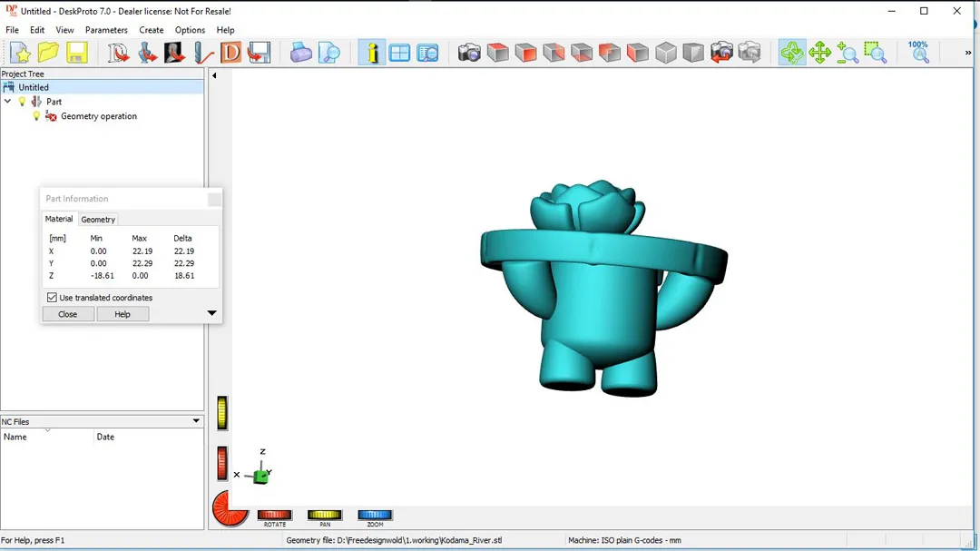Click the plain camera view icon
Image resolution: width=980 pixels, height=551 pixels.
coord(469,53)
